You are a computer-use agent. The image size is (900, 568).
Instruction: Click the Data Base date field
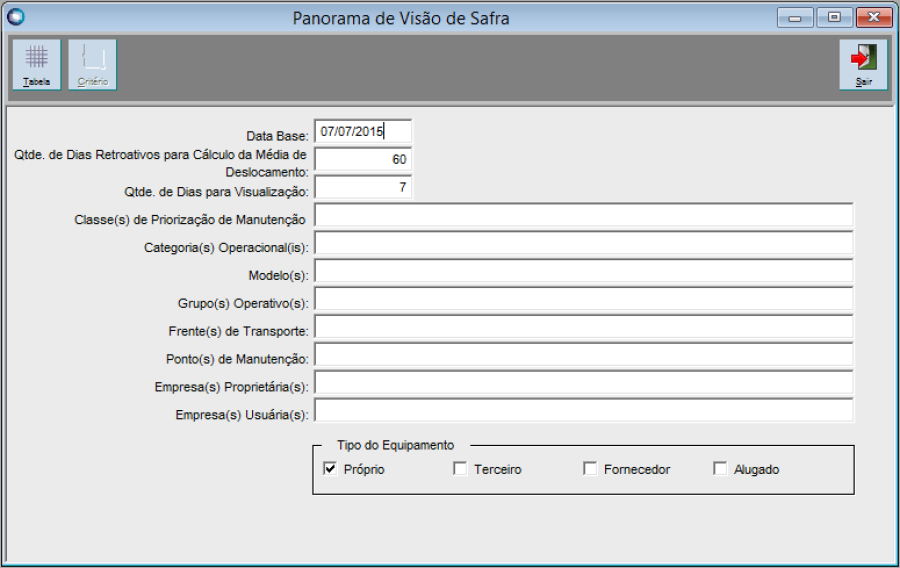(x=363, y=132)
